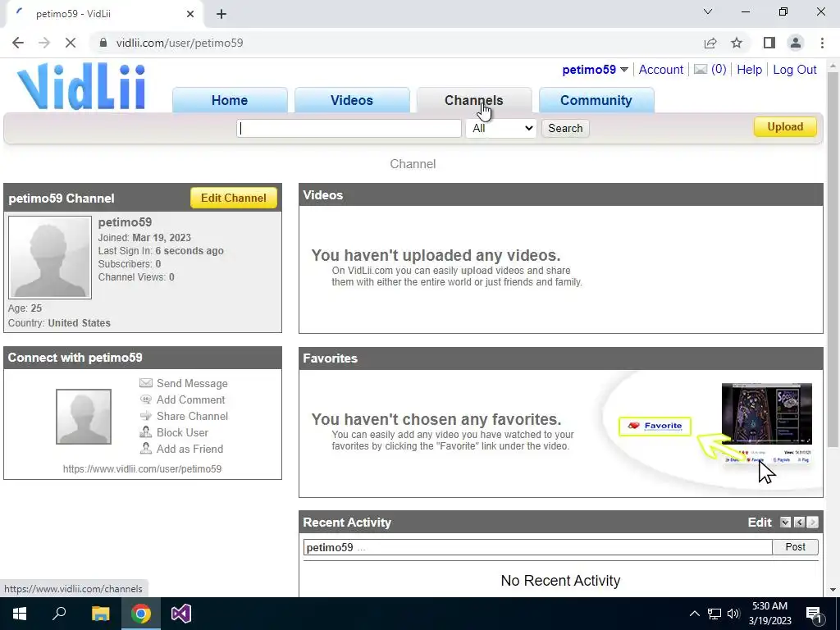Move Recent Activity panel left arrow
840x630 pixels.
[x=799, y=523]
